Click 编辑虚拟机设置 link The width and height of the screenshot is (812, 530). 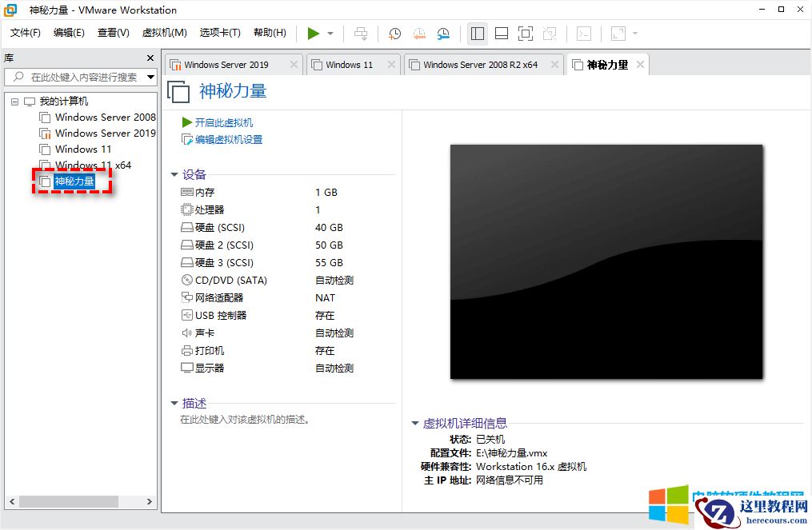tap(229, 140)
